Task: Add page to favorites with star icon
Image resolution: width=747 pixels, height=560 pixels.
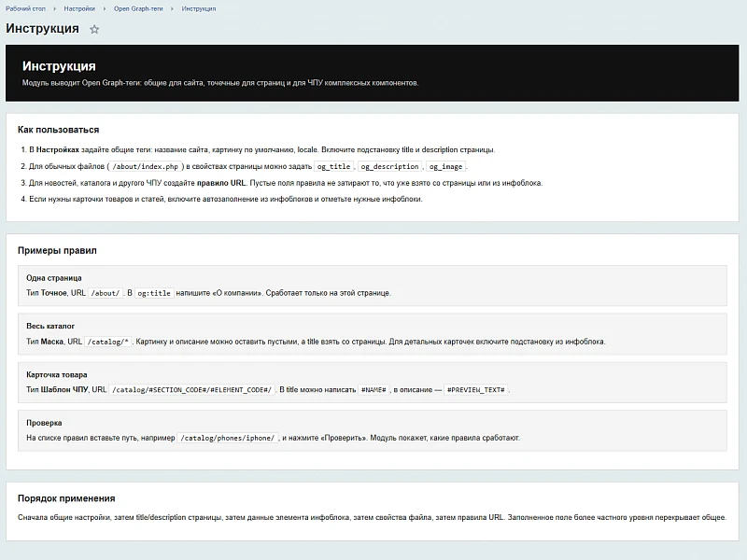Action: pos(94,29)
